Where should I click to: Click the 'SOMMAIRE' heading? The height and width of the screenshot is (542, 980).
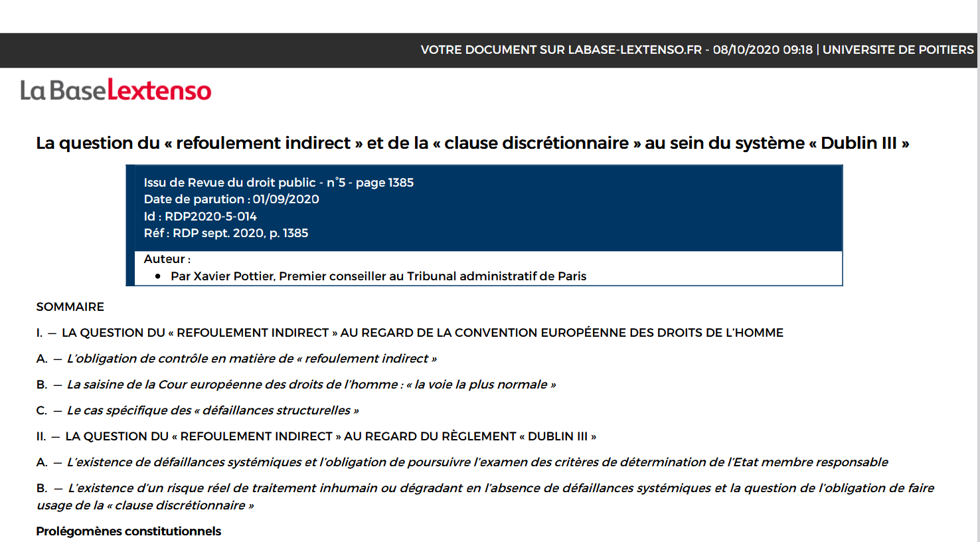tap(70, 307)
